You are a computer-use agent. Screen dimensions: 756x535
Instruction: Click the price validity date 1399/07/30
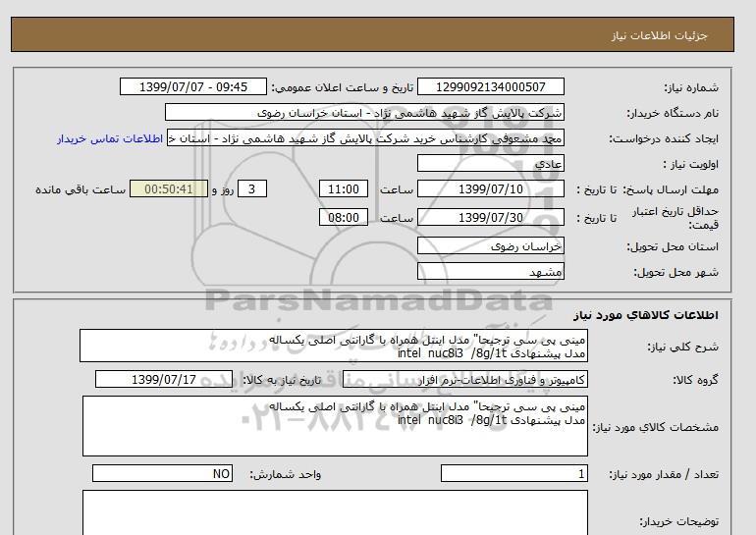point(491,218)
